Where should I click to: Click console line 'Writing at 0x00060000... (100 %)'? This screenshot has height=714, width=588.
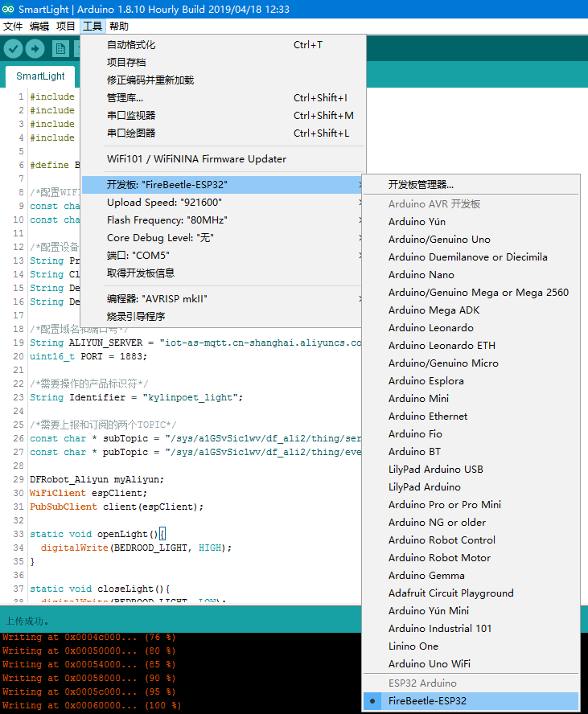click(92, 705)
